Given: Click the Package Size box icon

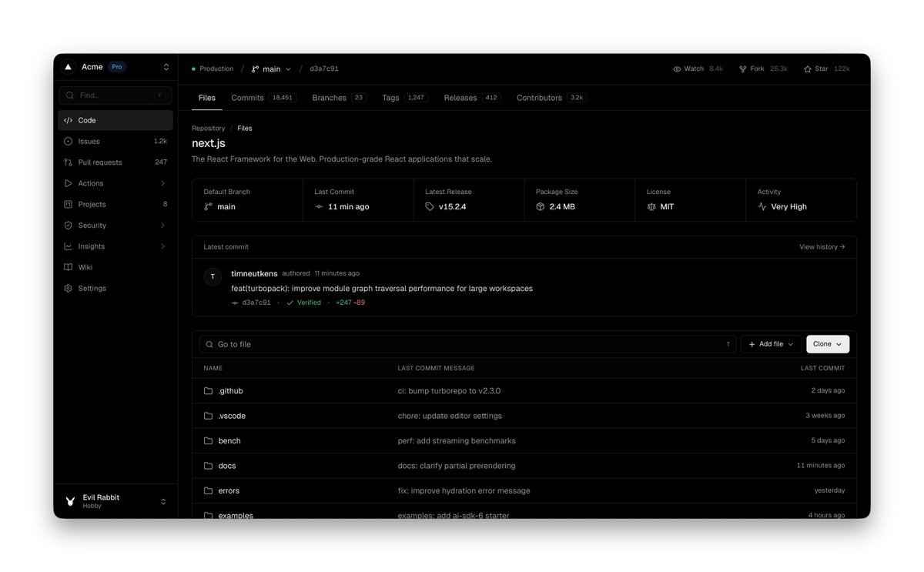Looking at the screenshot, I should tap(541, 206).
